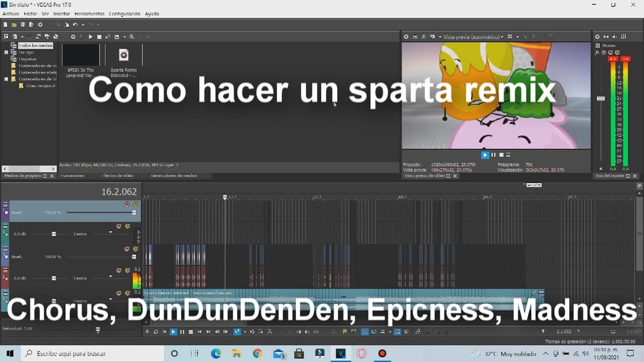Screen dimensions: 644x362
Task: Play the video preview
Action: (485, 155)
